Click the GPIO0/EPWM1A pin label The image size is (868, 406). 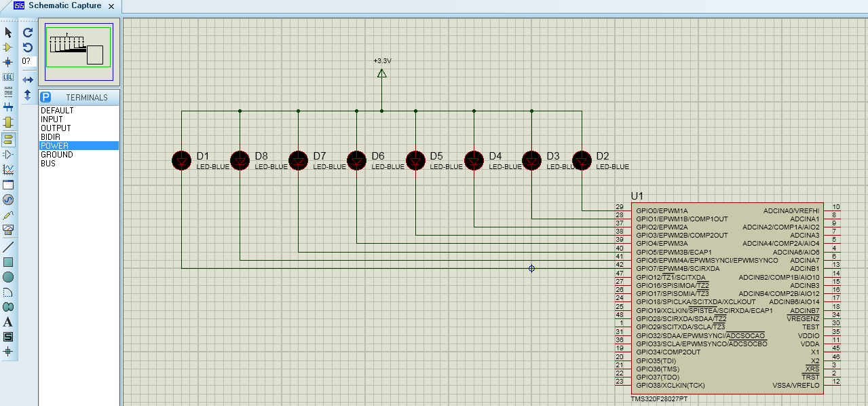pos(662,210)
